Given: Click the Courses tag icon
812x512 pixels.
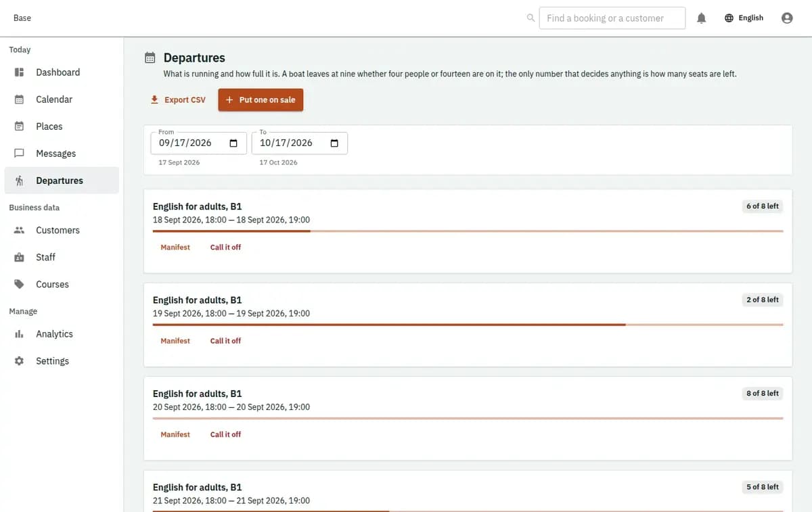Looking at the screenshot, I should 20,284.
